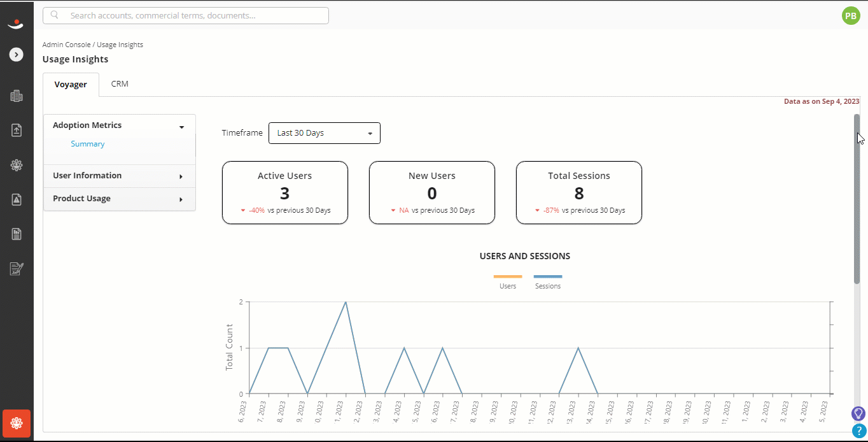Click the vertical scrollbar thumb

[857, 199]
